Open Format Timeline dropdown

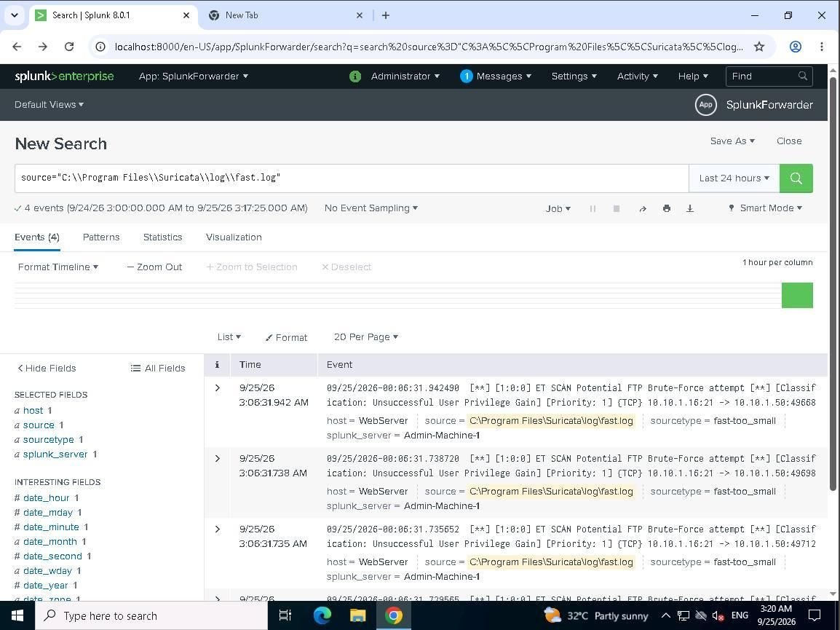58,267
